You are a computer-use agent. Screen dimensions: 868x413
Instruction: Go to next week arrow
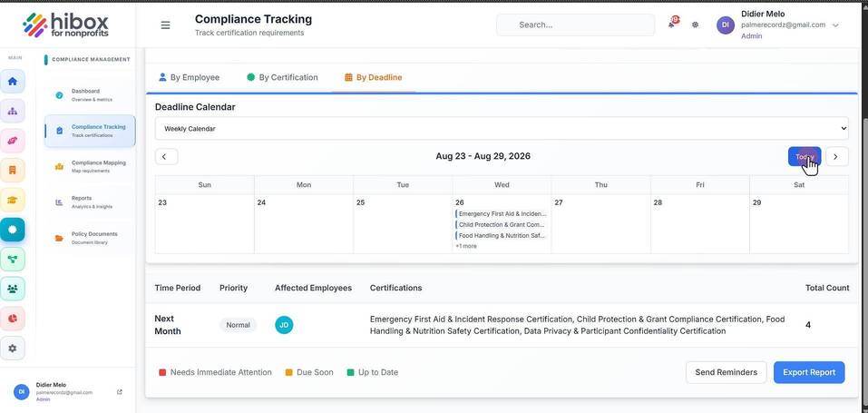(x=837, y=157)
